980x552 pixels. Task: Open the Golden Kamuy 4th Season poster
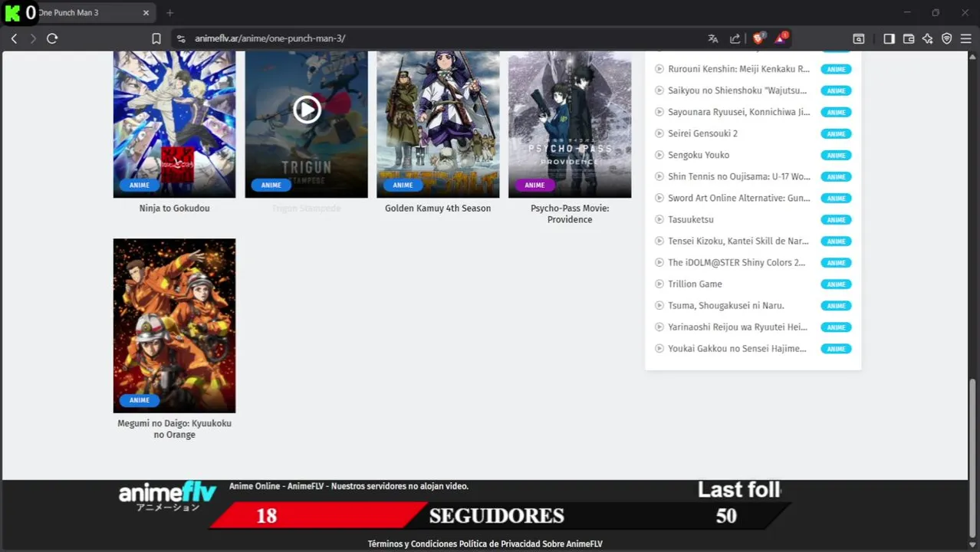438,124
